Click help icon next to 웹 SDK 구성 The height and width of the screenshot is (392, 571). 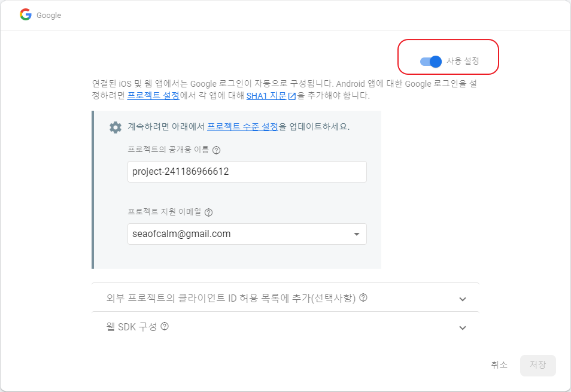(x=165, y=326)
